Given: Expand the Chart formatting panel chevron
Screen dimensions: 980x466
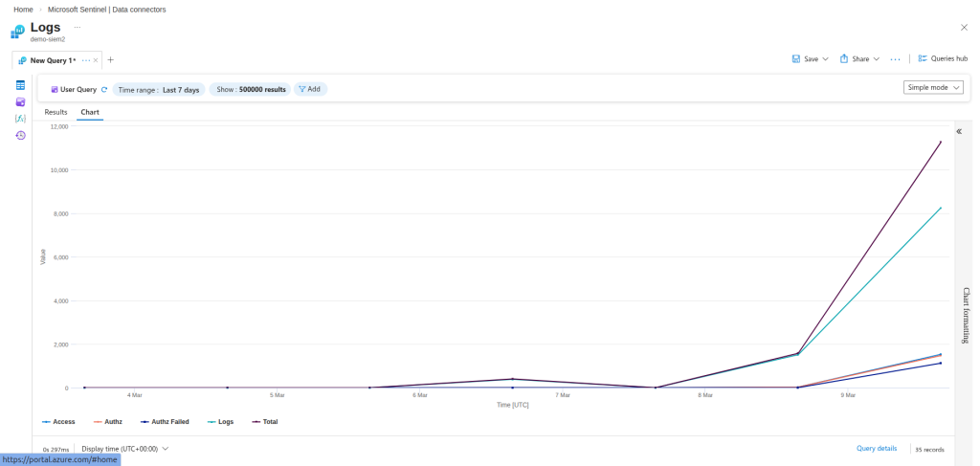Looking at the screenshot, I should (959, 131).
